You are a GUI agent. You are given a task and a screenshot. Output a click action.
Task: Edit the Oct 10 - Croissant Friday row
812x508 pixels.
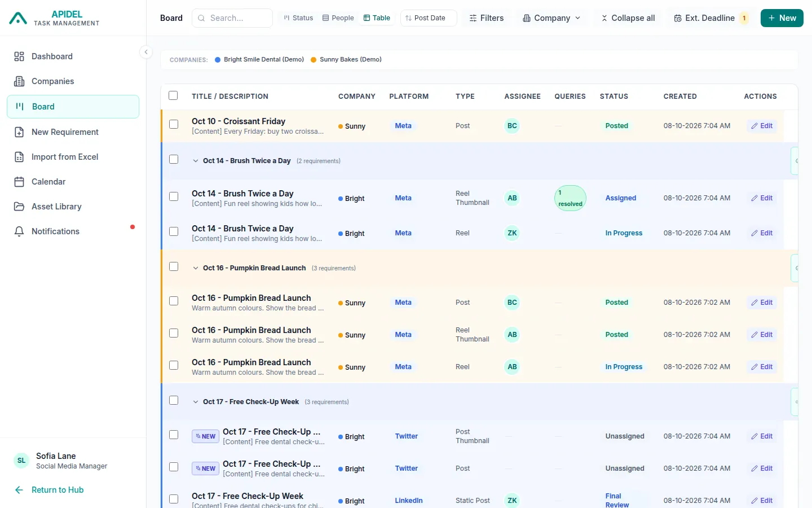[x=761, y=126]
